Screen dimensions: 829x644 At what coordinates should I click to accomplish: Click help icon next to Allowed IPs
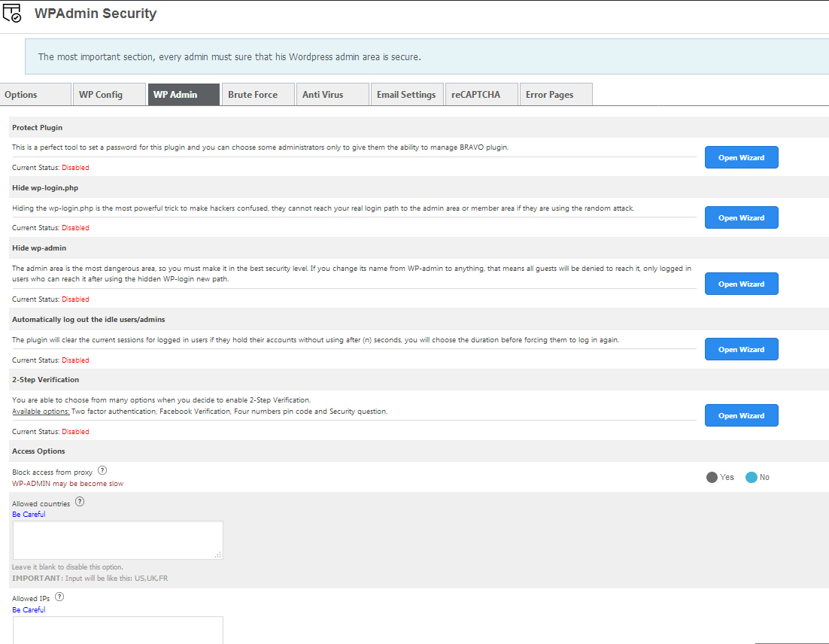[59, 597]
